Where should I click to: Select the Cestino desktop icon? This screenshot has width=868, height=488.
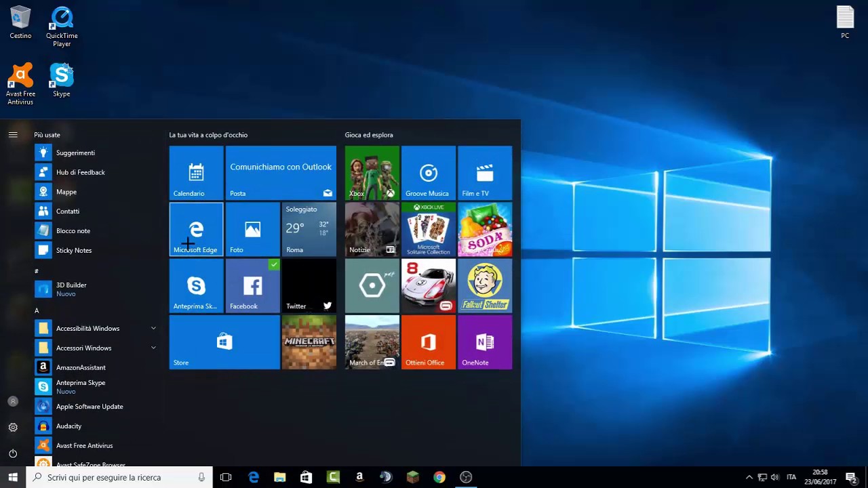tap(20, 22)
